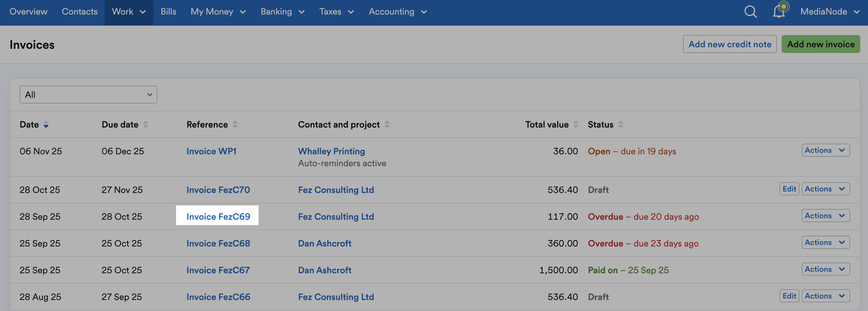Select the 360.00 total value cell
This screenshot has height=311, width=868.
[x=562, y=243]
